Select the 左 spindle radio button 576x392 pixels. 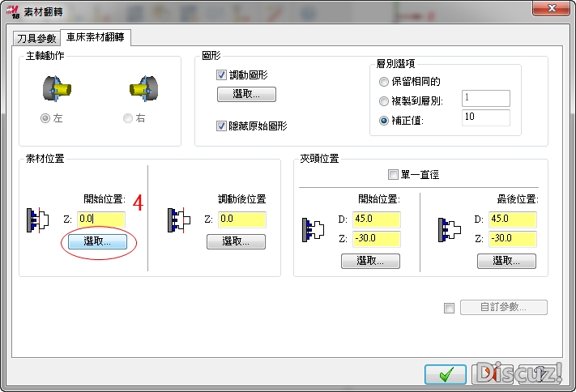click(45, 118)
